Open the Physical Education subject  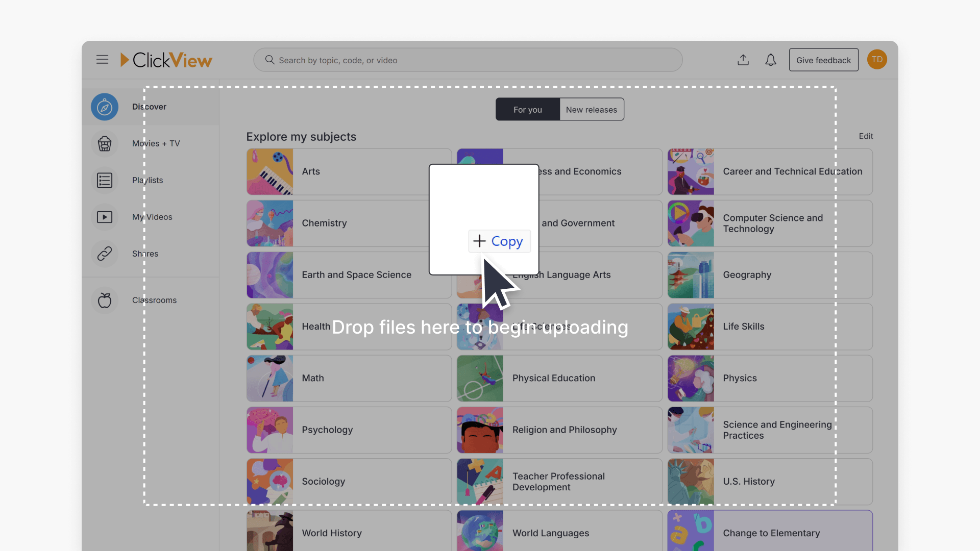559,378
